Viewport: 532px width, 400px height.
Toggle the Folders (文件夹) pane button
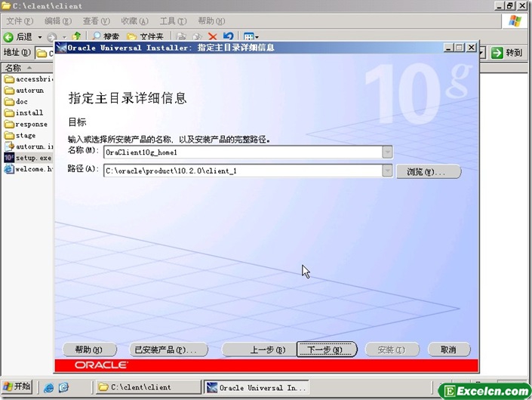click(x=145, y=36)
